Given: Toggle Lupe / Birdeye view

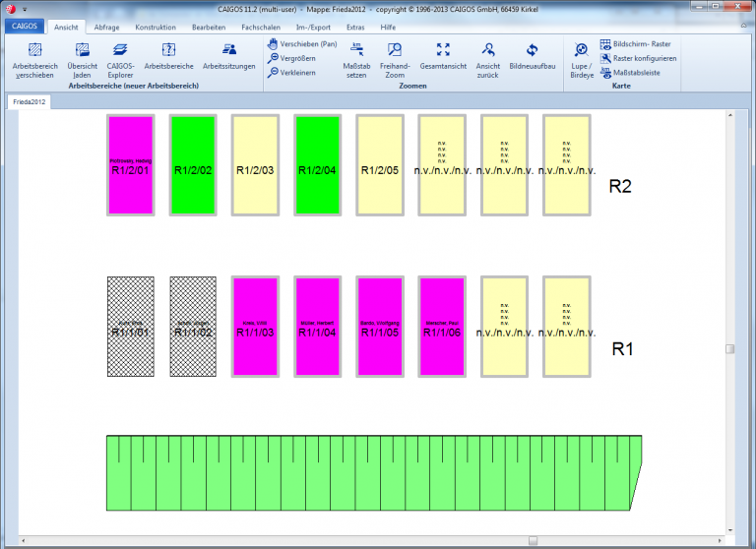Looking at the screenshot, I should pos(582,51).
